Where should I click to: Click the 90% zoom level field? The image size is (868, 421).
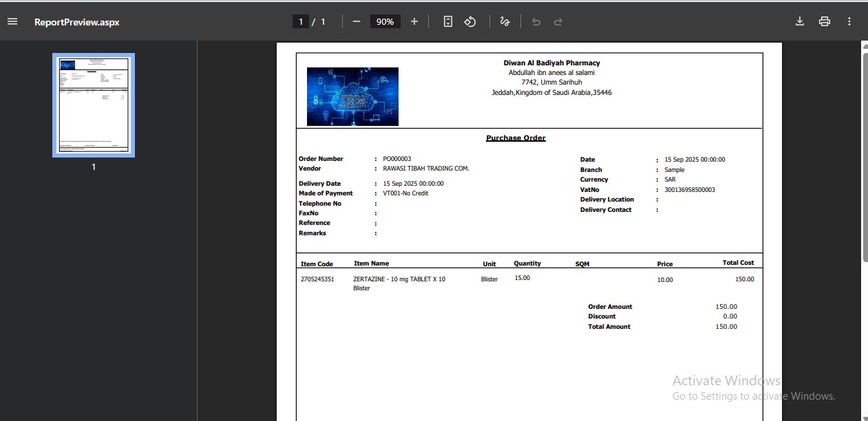point(385,22)
